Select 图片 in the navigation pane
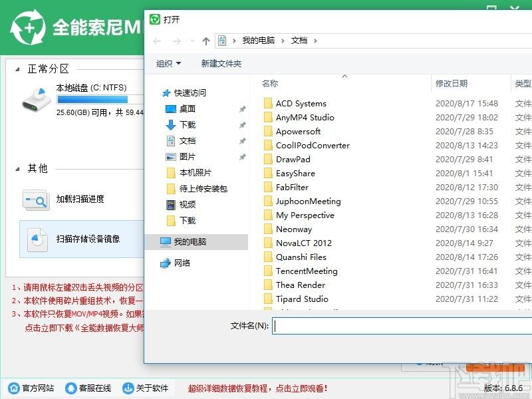This screenshot has height=399, width=532. click(188, 156)
